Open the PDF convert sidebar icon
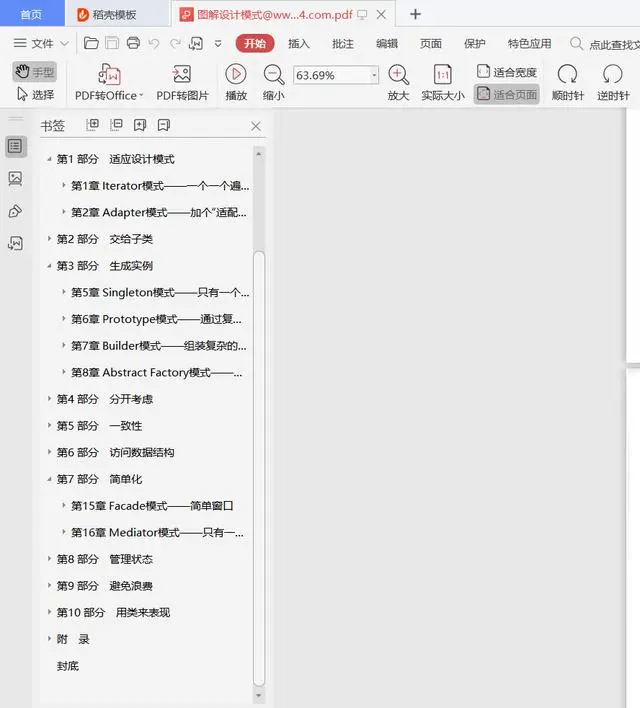Screen dimensions: 640x708 [x=15, y=244]
